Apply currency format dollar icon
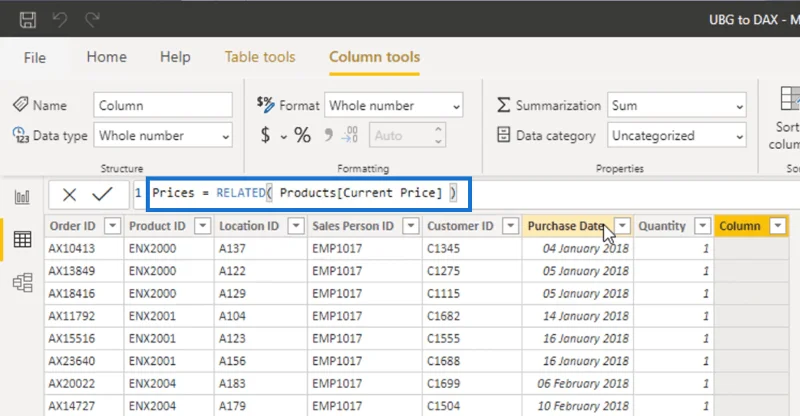This screenshot has width=800, height=416. point(265,135)
